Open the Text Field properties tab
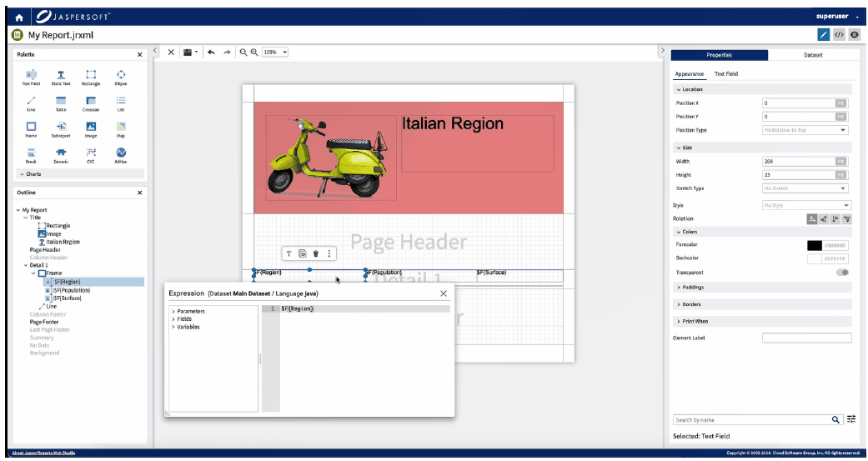The width and height of the screenshot is (868, 461). (725, 74)
